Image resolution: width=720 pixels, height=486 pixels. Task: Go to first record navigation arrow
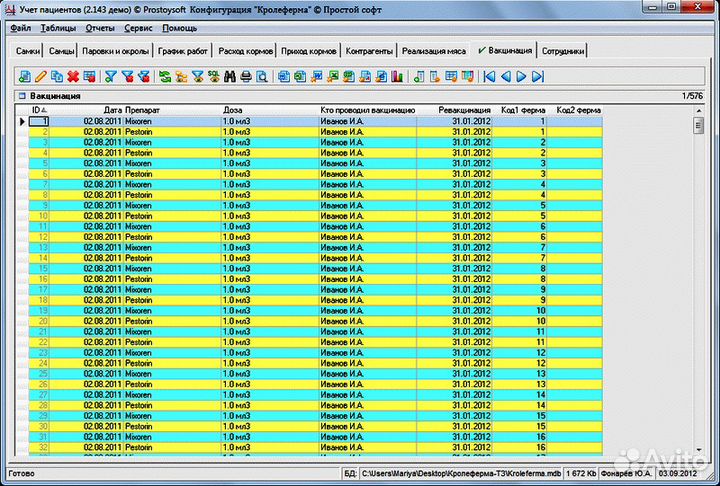(x=489, y=76)
